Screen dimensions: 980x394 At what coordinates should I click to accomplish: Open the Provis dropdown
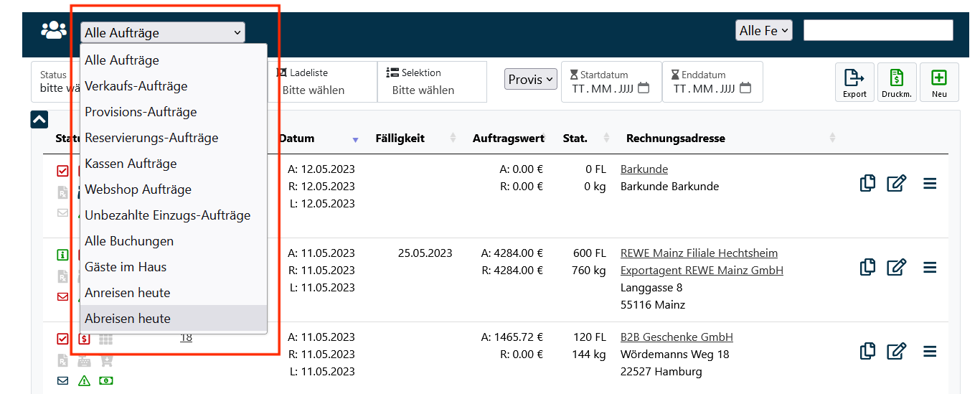[530, 80]
